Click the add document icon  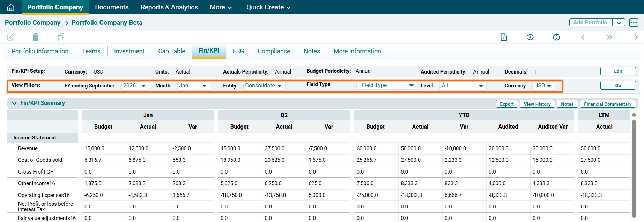(504, 37)
